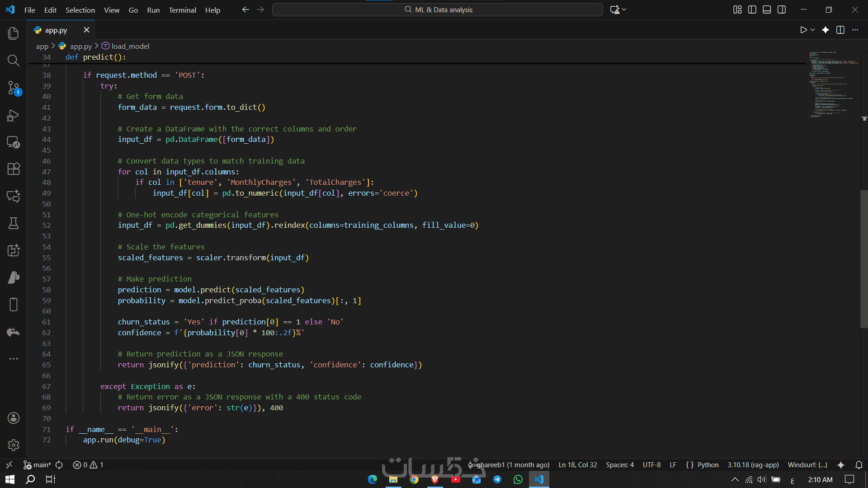The image size is (868, 488).
Task: Open Manage settings gear icon
Action: (x=14, y=445)
